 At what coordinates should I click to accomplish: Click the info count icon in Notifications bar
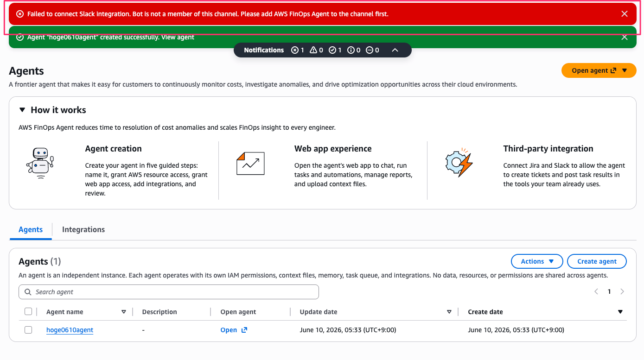tap(351, 50)
